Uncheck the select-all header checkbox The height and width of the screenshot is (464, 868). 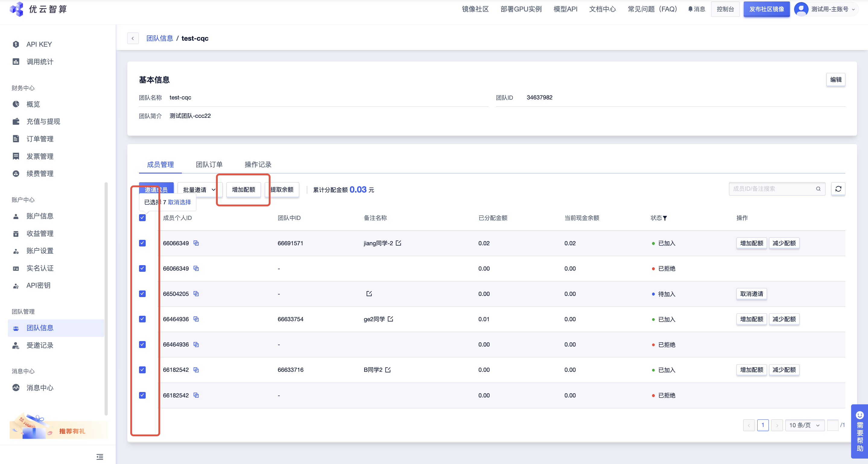[142, 218]
